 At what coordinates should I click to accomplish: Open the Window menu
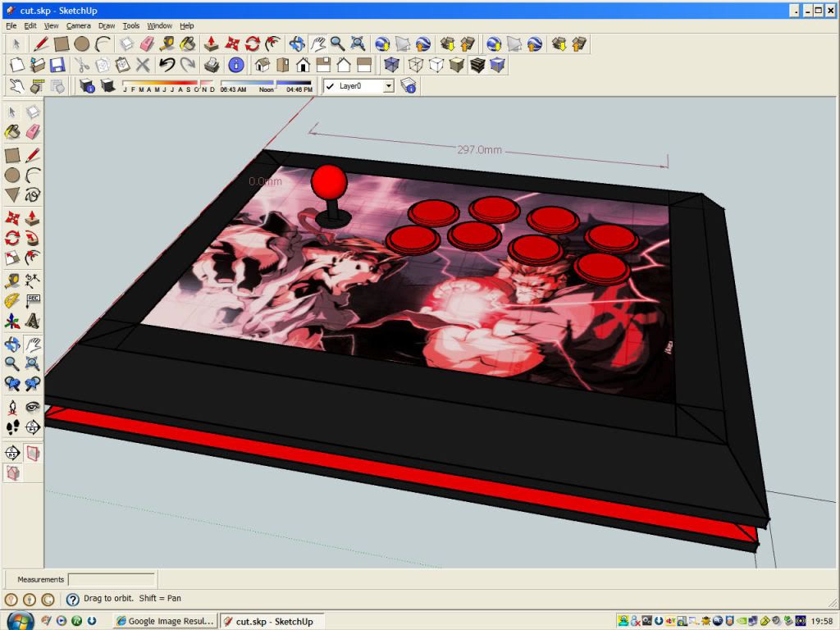[x=160, y=25]
